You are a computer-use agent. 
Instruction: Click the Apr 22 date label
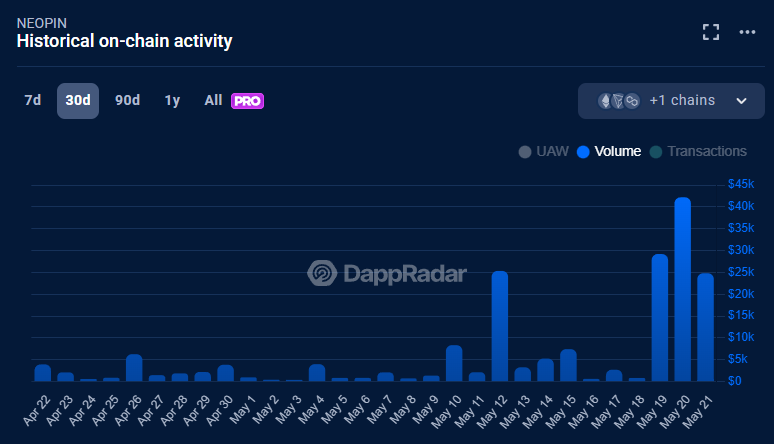click(37, 410)
